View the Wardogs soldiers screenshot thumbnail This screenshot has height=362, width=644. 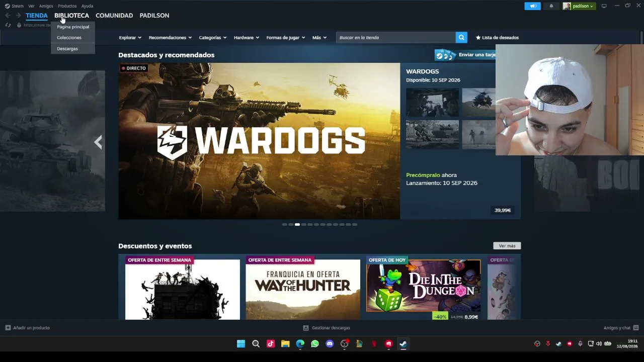coord(433,103)
